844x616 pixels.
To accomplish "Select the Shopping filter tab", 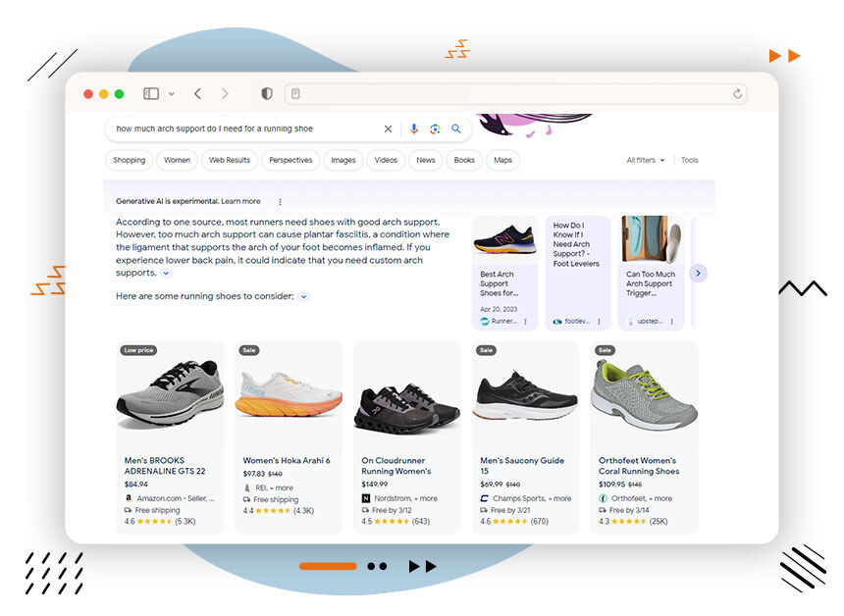I will tap(129, 160).
